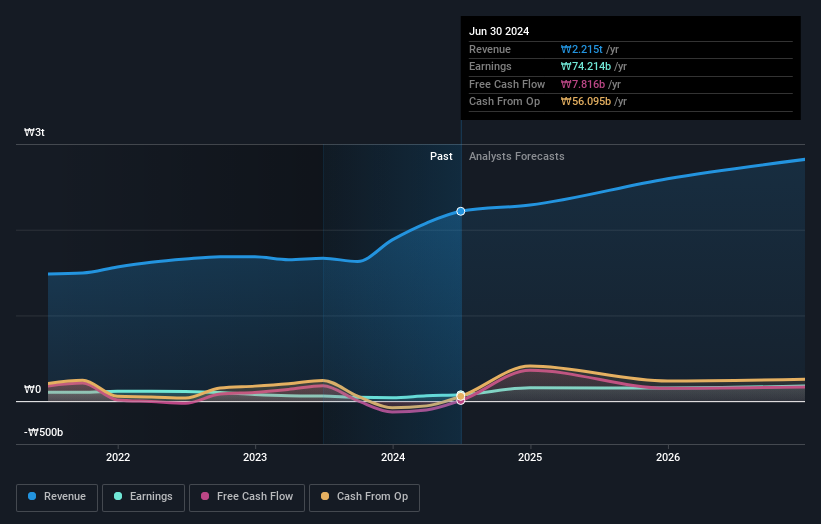Click the -₩500b y-axis label
The width and height of the screenshot is (821, 524).
click(43, 432)
